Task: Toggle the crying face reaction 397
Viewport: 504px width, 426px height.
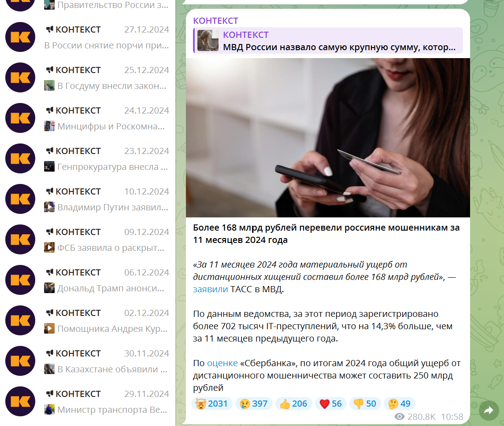Action: (x=254, y=404)
